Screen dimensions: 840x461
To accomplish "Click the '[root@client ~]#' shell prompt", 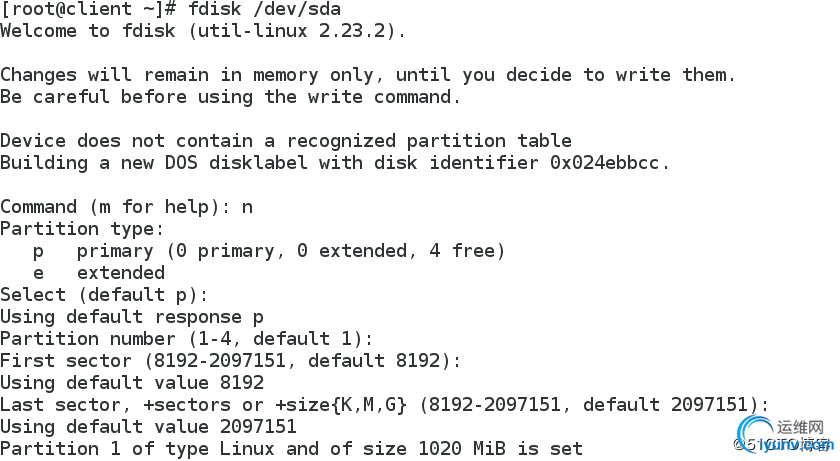I will click(87, 9).
